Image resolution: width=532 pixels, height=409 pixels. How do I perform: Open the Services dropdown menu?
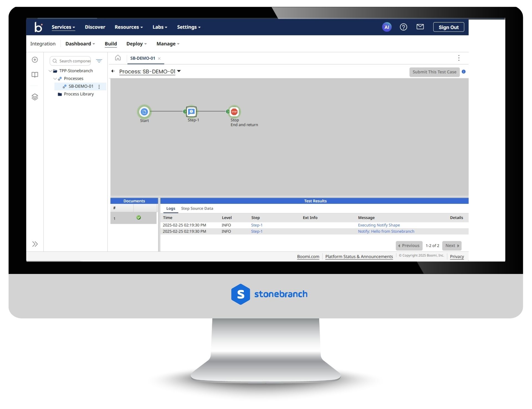coord(63,27)
